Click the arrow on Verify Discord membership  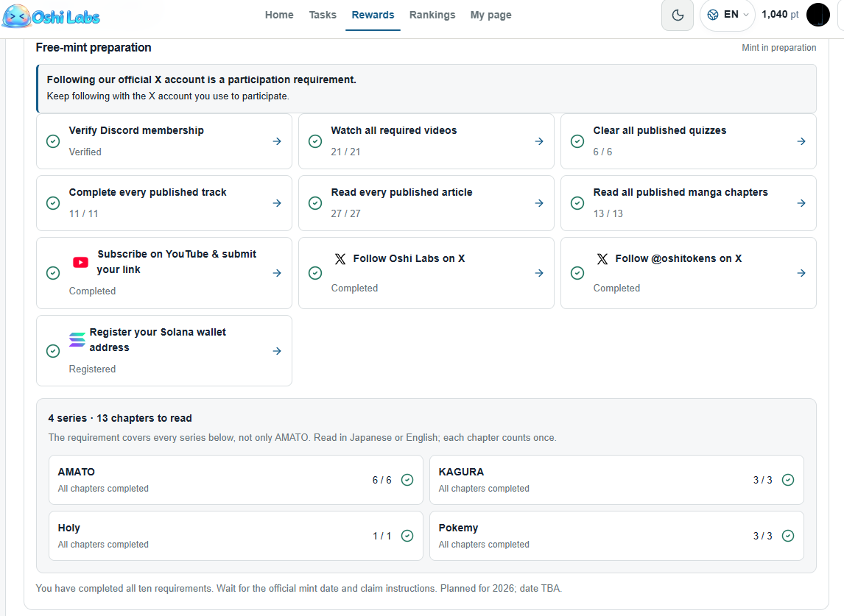277,141
